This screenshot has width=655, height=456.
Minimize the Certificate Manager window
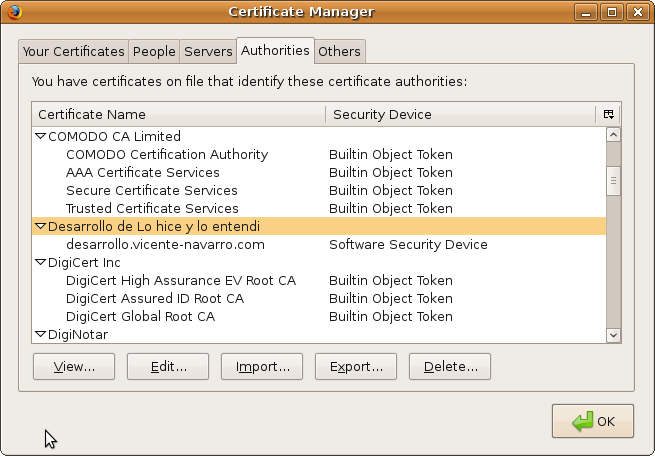(586, 12)
